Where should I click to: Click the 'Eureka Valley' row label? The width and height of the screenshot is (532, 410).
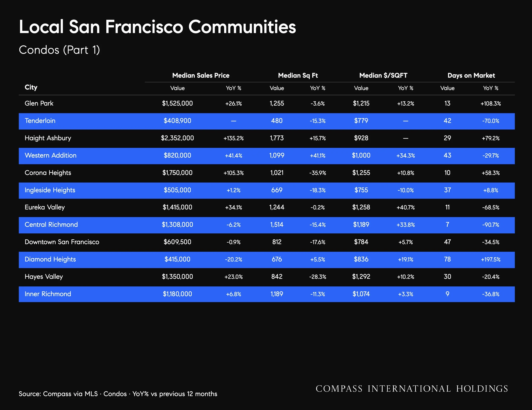[x=45, y=207]
